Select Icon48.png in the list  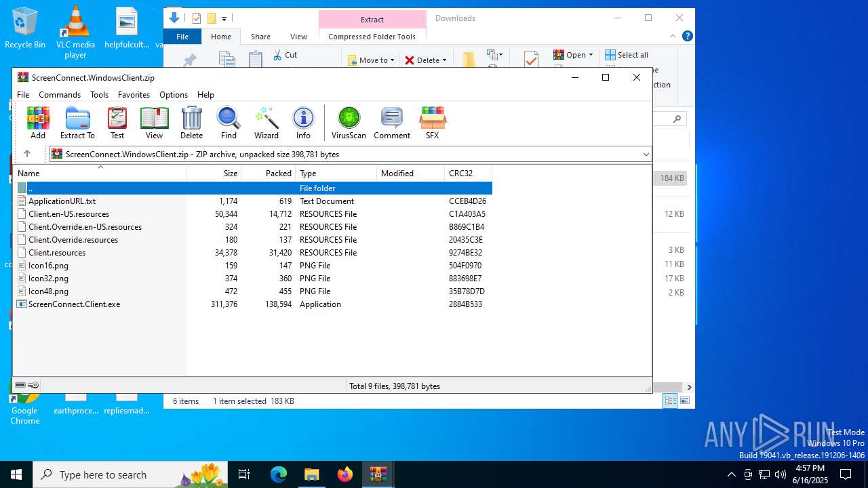[x=253, y=291]
